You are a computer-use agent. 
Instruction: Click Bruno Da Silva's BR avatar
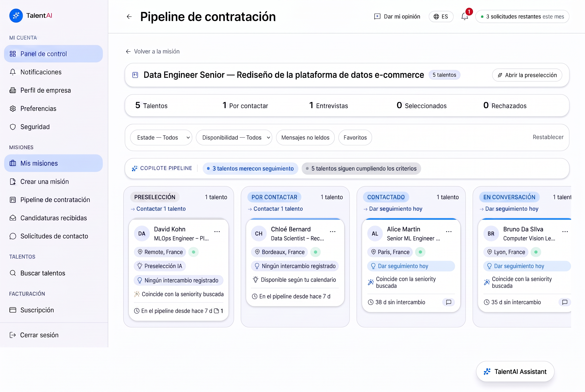[491, 233]
